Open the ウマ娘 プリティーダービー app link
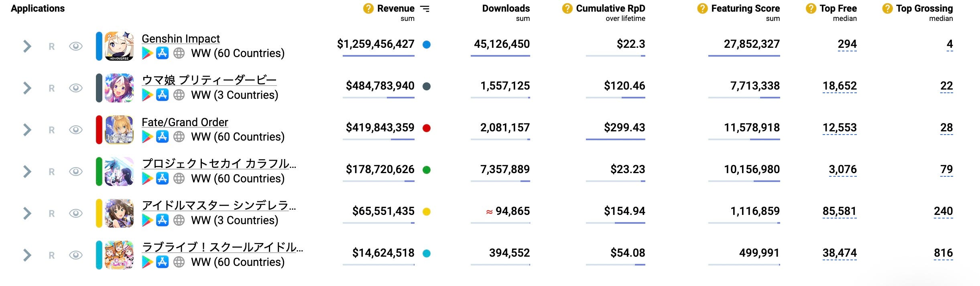 pyautogui.click(x=209, y=80)
